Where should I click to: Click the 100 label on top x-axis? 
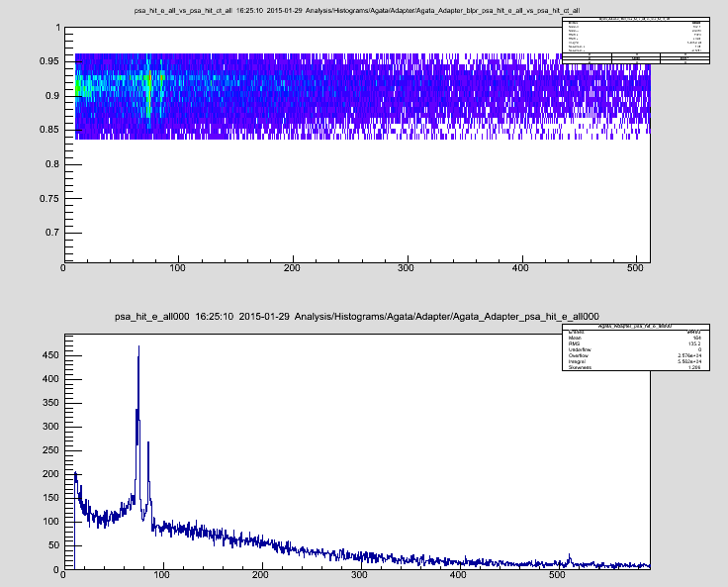[x=178, y=268]
